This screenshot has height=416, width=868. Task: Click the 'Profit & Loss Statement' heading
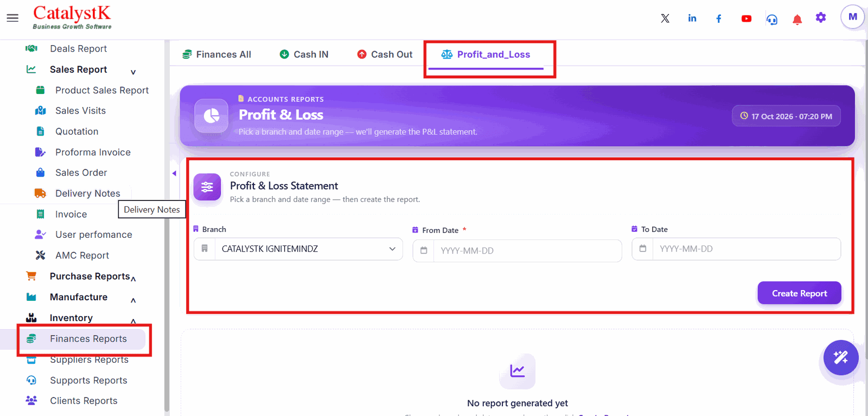click(x=284, y=186)
